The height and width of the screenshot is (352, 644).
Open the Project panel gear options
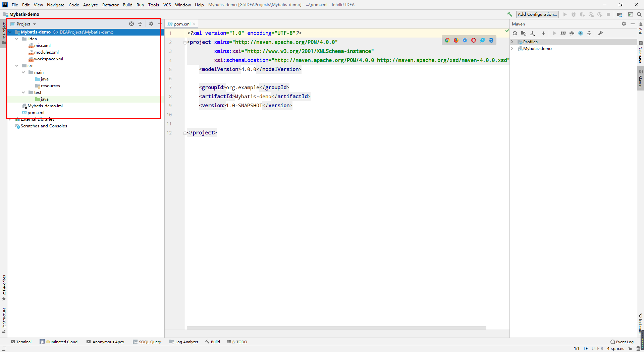[151, 24]
